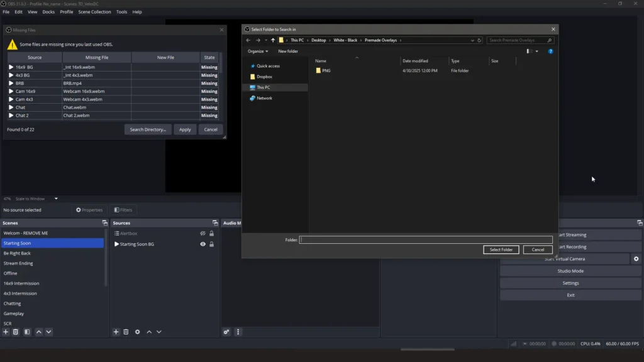Lock the Starting Soon BG source
The height and width of the screenshot is (362, 644).
click(x=211, y=244)
